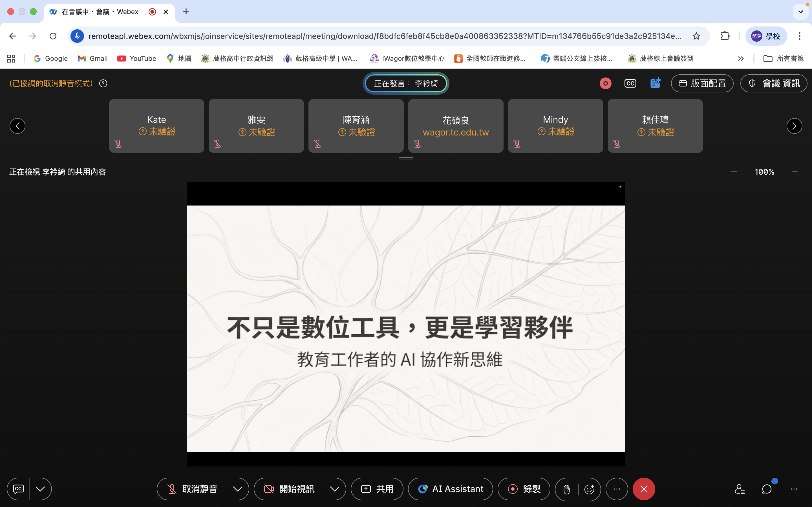Expand video options arrow next to 開始視訊
Viewport: 812px width, 507px height.
point(335,489)
